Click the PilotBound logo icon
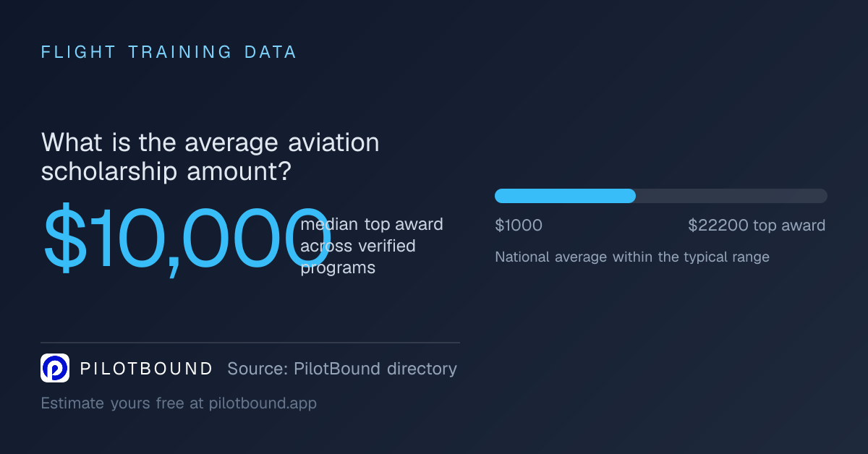 pos(55,368)
